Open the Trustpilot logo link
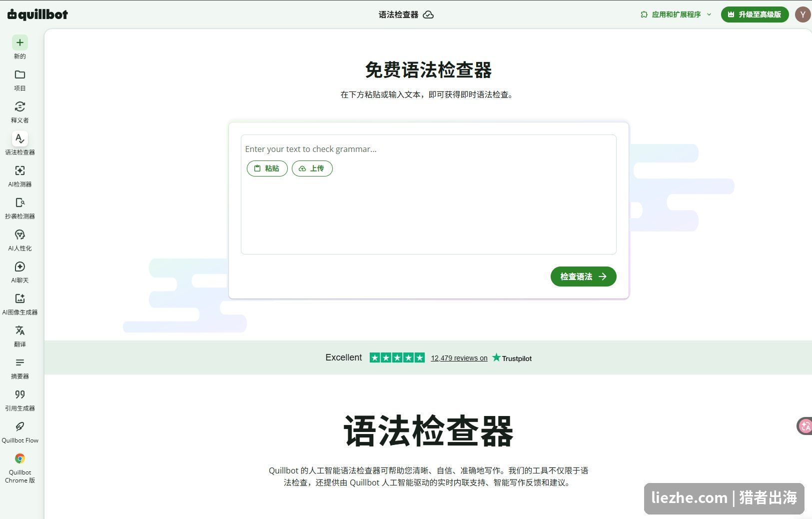The image size is (812, 519). tap(512, 358)
